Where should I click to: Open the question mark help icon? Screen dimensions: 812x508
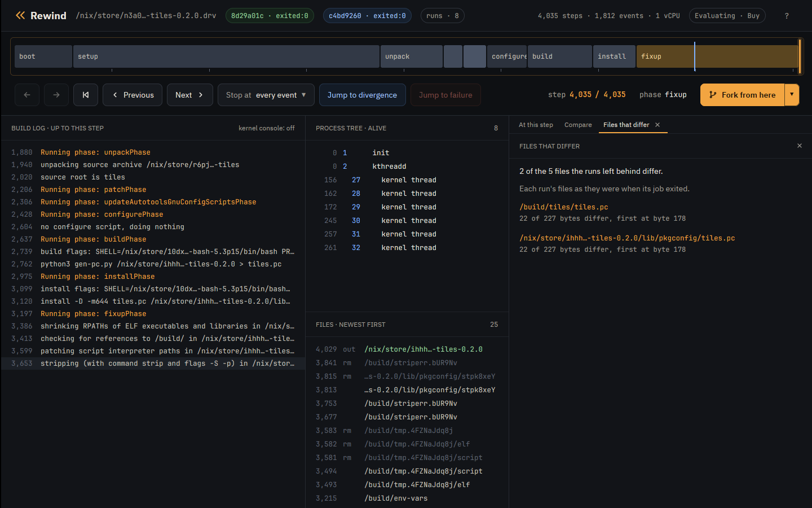click(x=787, y=16)
